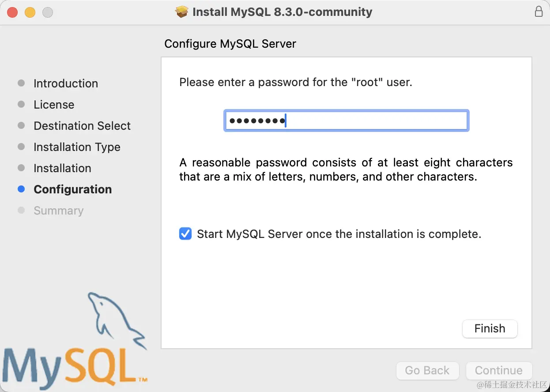Click the Introduction step bullet
The image size is (550, 392).
tap(21, 83)
